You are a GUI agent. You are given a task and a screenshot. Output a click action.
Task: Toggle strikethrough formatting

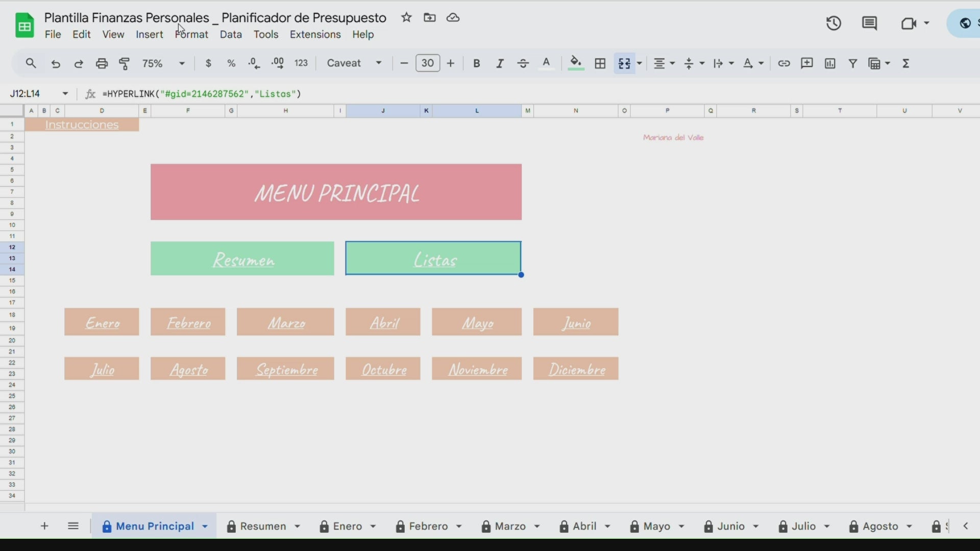tap(523, 63)
